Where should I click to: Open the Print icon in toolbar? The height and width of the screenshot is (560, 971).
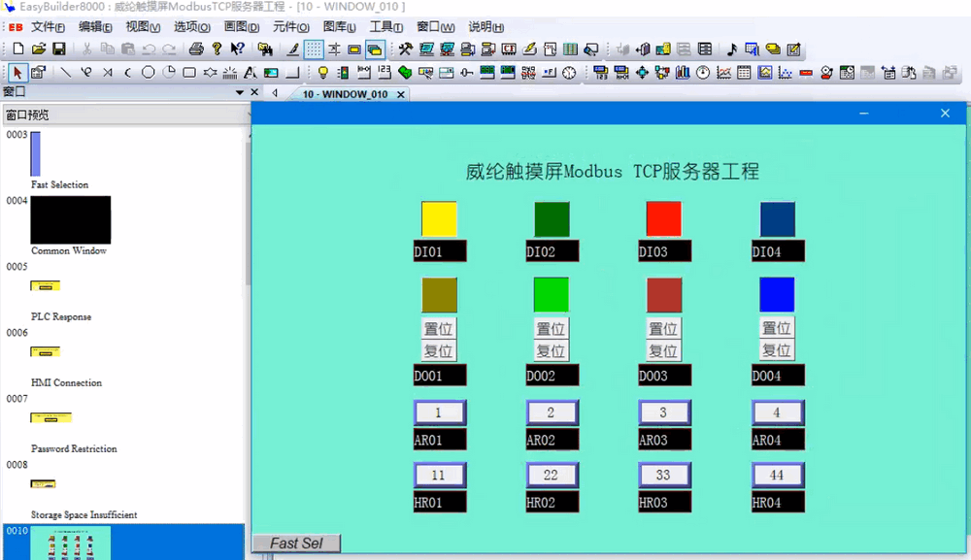(196, 49)
